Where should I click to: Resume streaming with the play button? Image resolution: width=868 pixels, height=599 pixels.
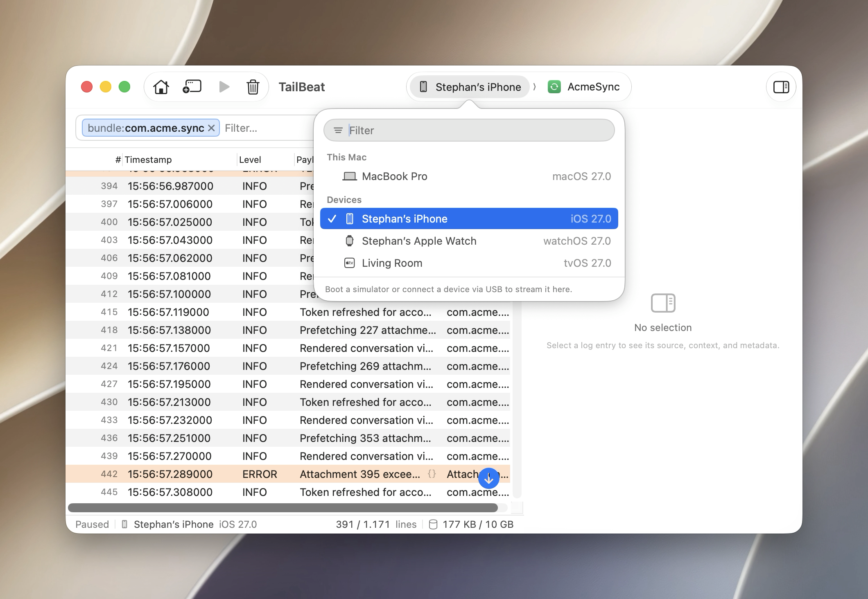click(x=224, y=87)
